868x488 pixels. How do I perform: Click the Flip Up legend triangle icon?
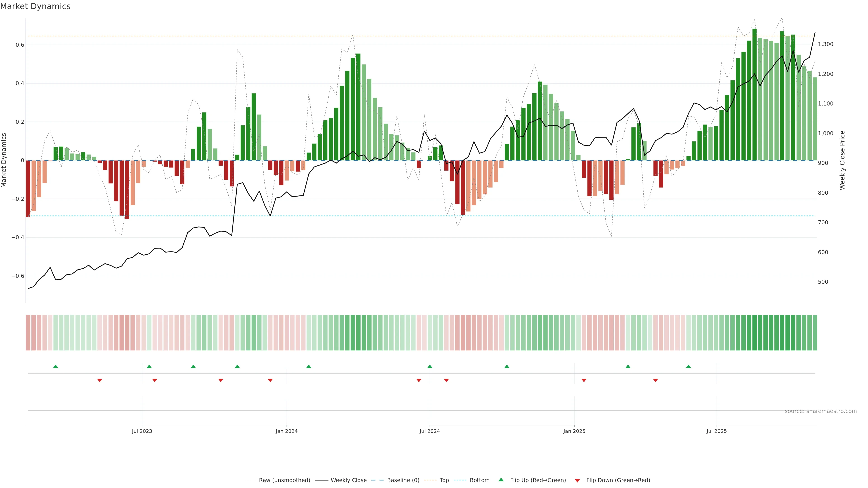(501, 480)
